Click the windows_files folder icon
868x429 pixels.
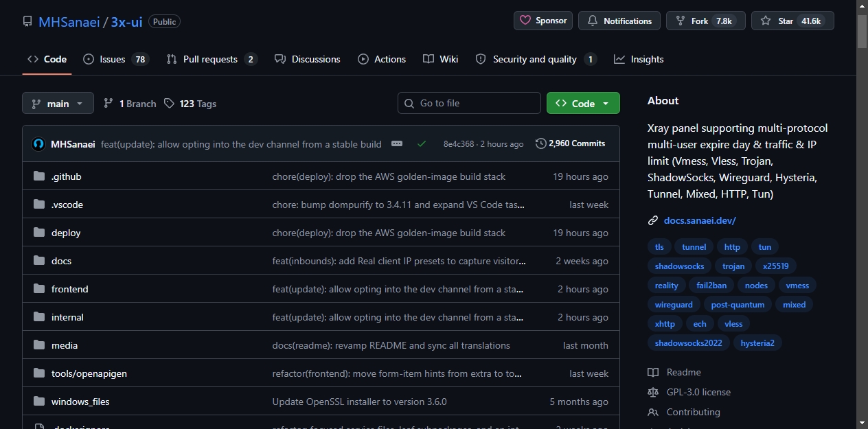click(x=39, y=402)
